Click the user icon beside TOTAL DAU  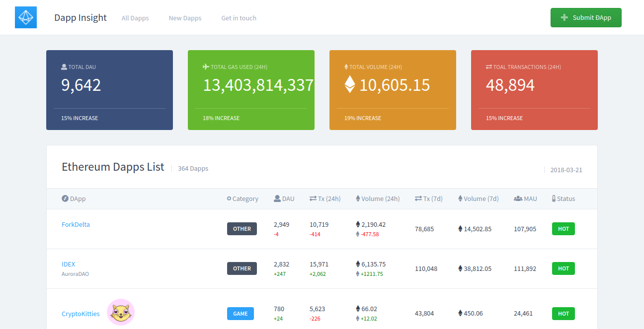pyautogui.click(x=64, y=67)
